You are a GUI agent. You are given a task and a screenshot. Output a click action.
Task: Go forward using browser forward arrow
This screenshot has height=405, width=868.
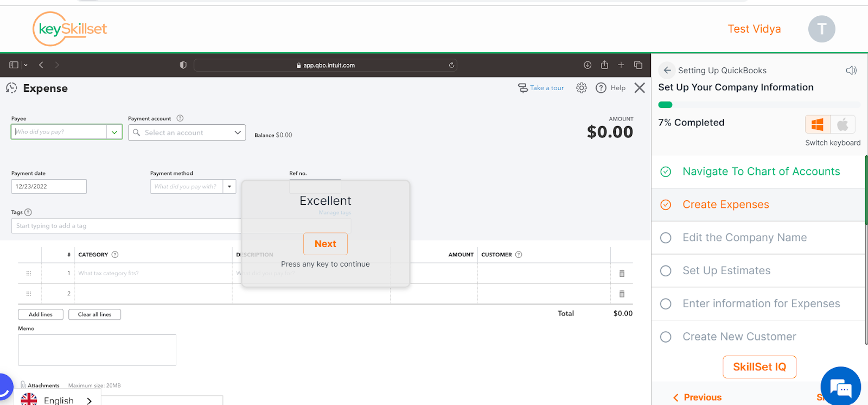tap(57, 65)
